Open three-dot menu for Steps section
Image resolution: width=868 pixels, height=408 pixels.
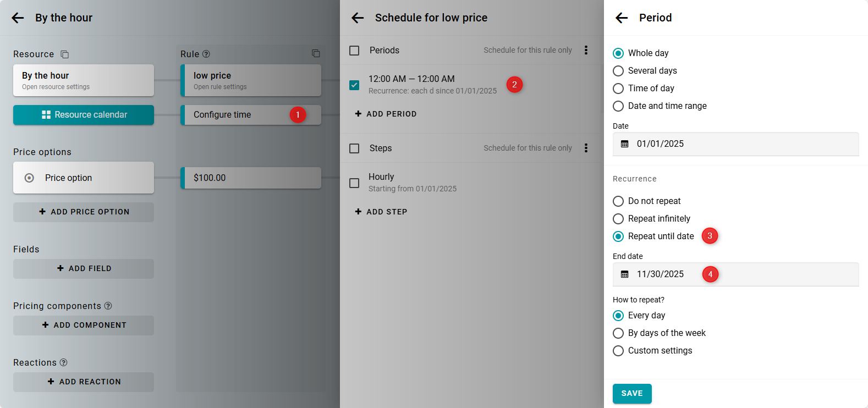click(x=586, y=148)
